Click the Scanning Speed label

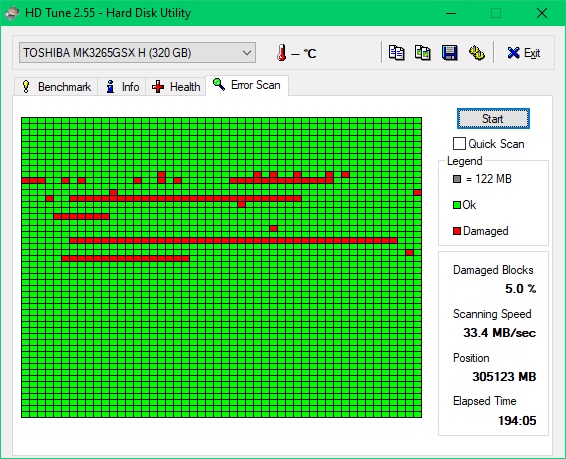click(x=492, y=314)
